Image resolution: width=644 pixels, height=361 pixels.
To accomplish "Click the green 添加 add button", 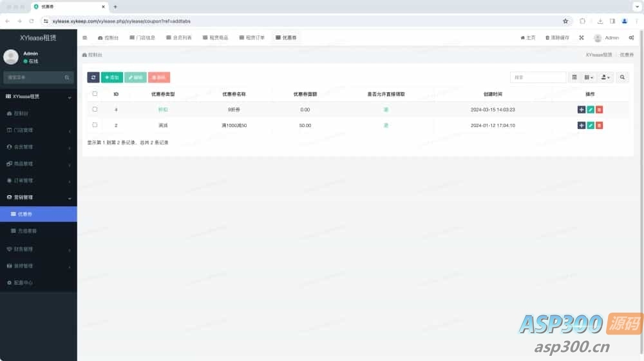I will [111, 77].
